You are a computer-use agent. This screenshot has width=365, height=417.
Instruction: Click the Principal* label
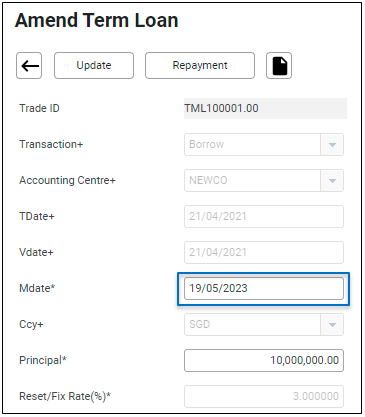(43, 360)
